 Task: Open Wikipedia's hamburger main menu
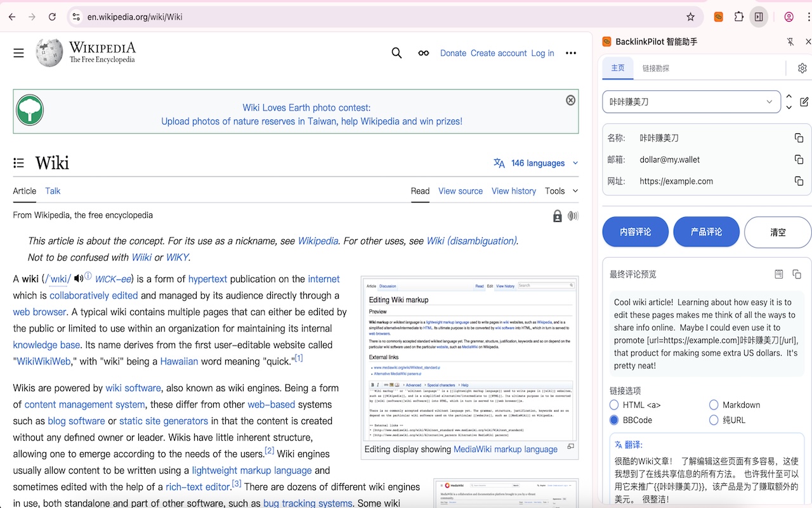coord(18,53)
